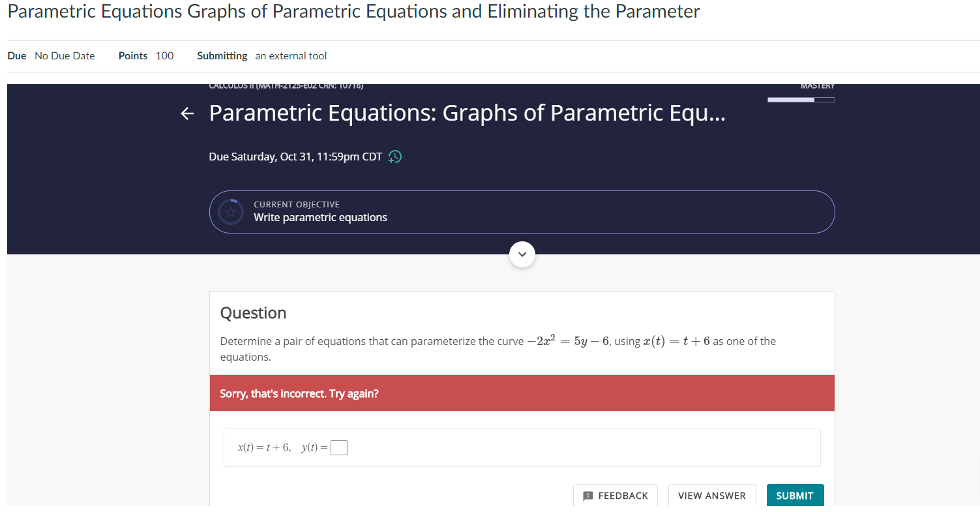The image size is (980, 512).
Task: Click the y(t) answer input box
Action: click(x=338, y=447)
